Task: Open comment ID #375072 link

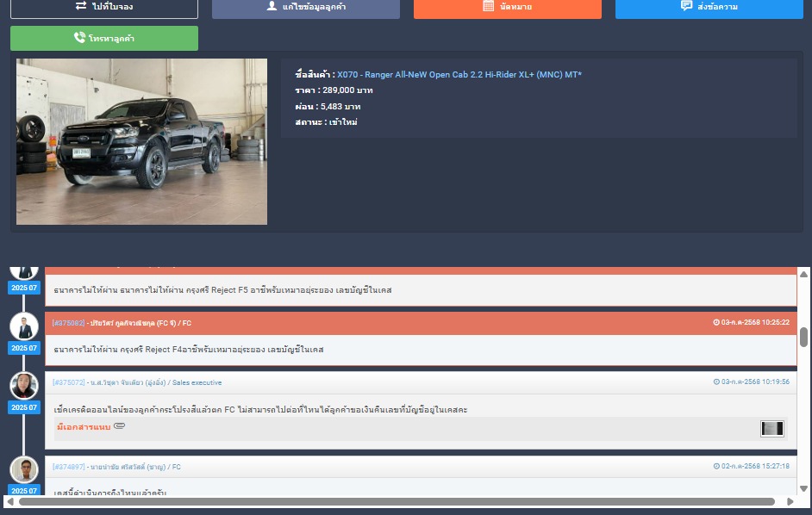Action: [x=68, y=382]
